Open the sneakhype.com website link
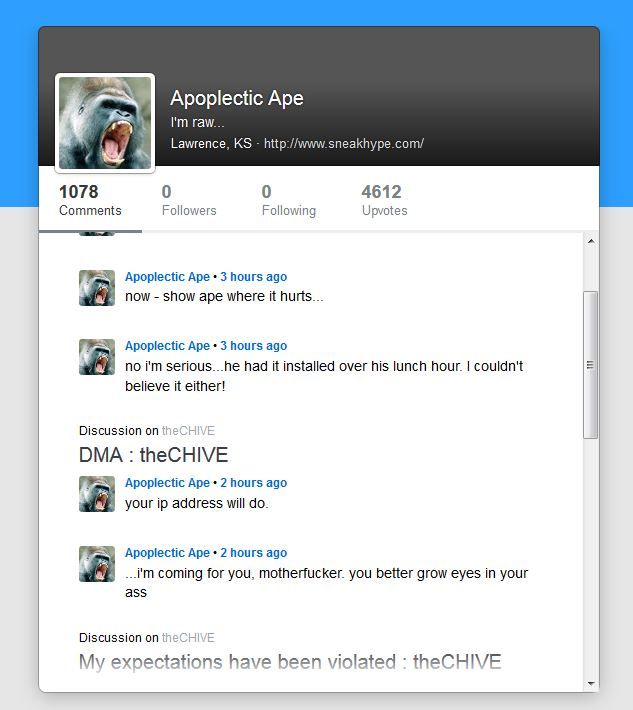Image resolution: width=633 pixels, height=710 pixels. pyautogui.click(x=344, y=144)
